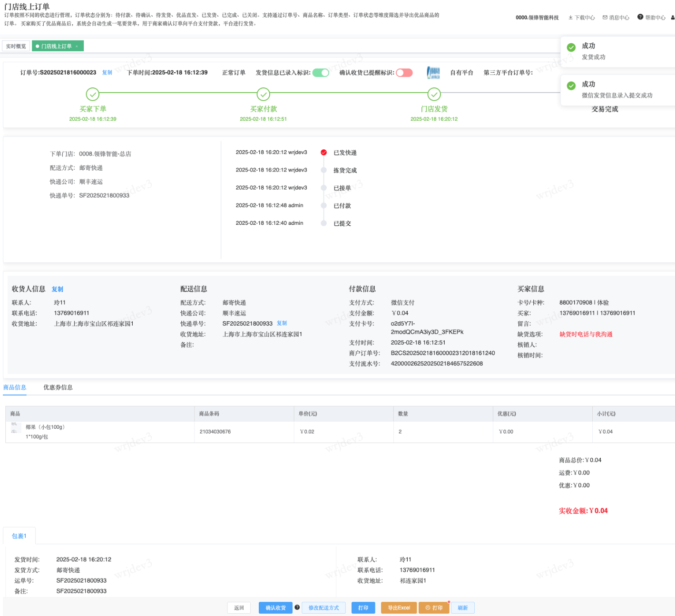Select the 包裹1 package tab
The image size is (675, 616).
19,536
